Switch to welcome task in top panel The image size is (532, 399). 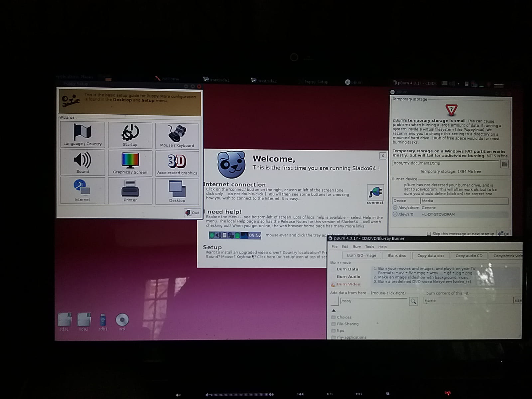168,79
